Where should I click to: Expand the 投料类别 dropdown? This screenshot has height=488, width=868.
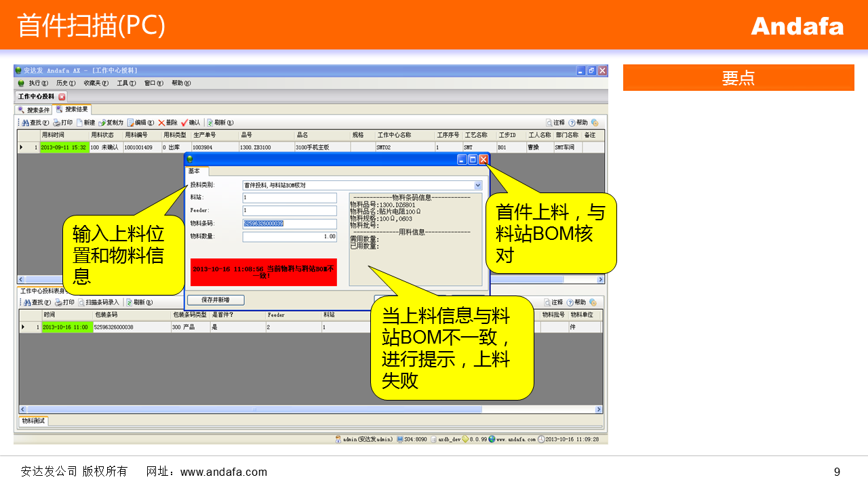point(477,185)
